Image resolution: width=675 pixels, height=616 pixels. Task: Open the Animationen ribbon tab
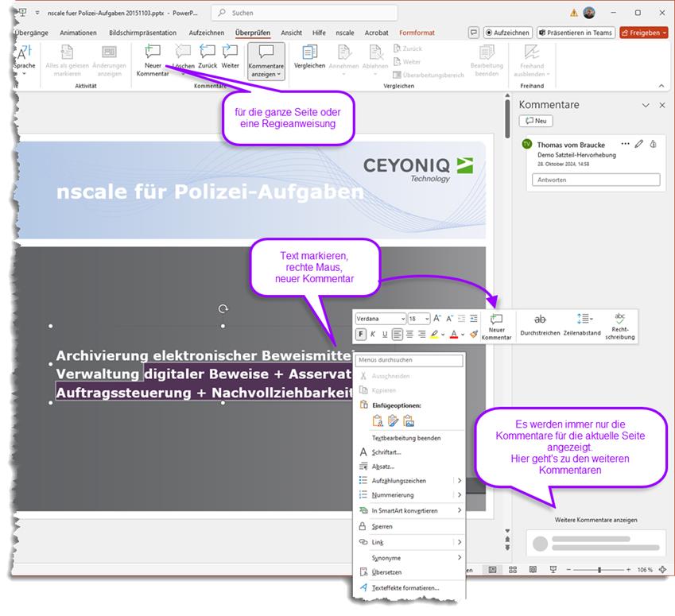pos(79,33)
